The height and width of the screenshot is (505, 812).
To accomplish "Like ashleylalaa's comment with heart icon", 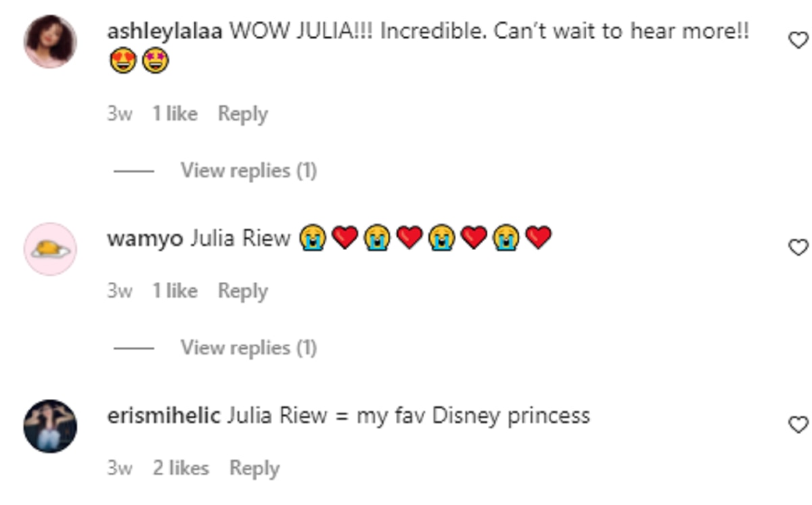I will (799, 41).
